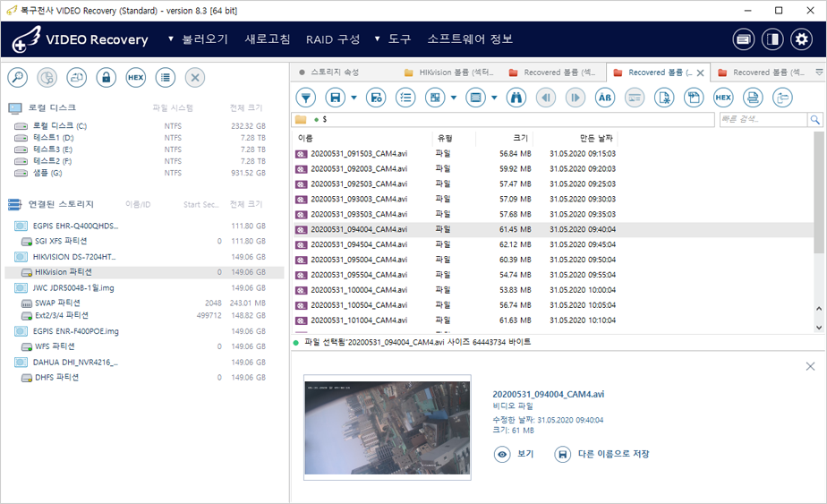
Task: Click the binoculars find icon
Action: pos(516,98)
